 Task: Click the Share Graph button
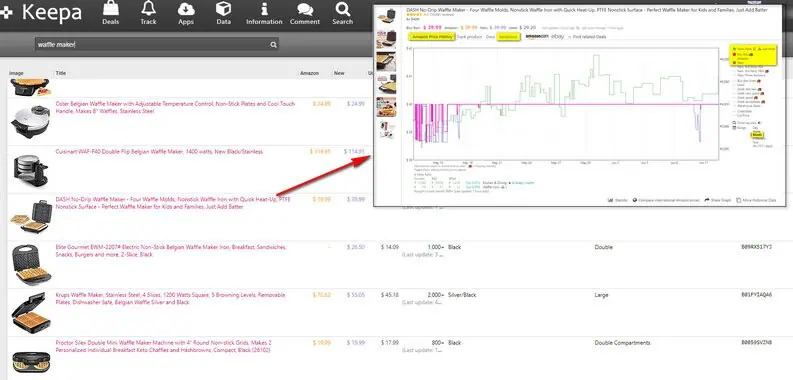717,200
